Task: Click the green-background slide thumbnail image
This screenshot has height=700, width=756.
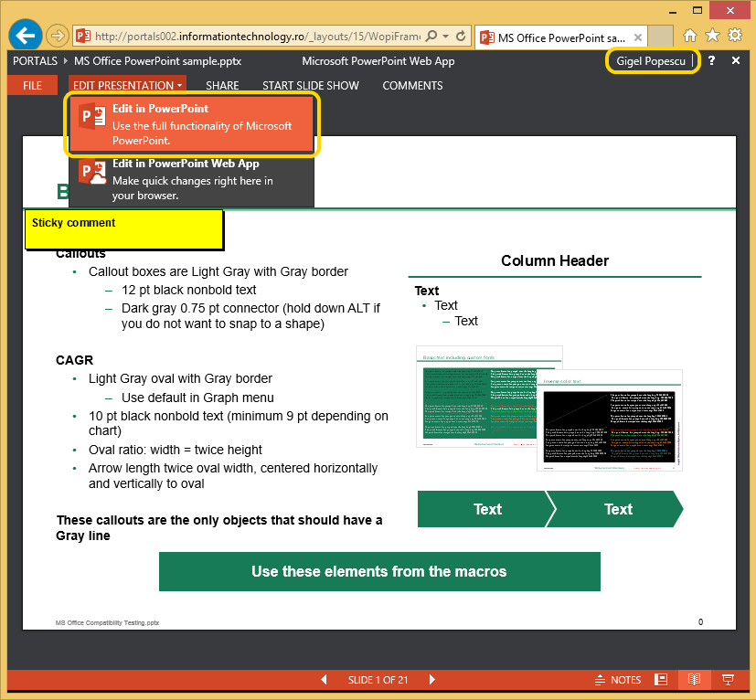Action: click(x=477, y=397)
